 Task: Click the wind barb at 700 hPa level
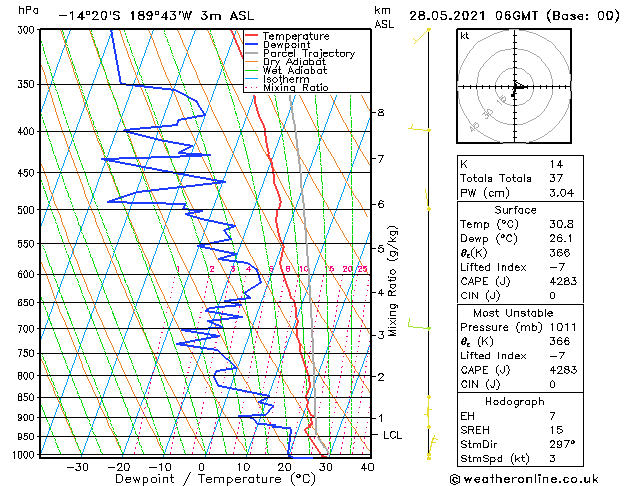point(419,324)
